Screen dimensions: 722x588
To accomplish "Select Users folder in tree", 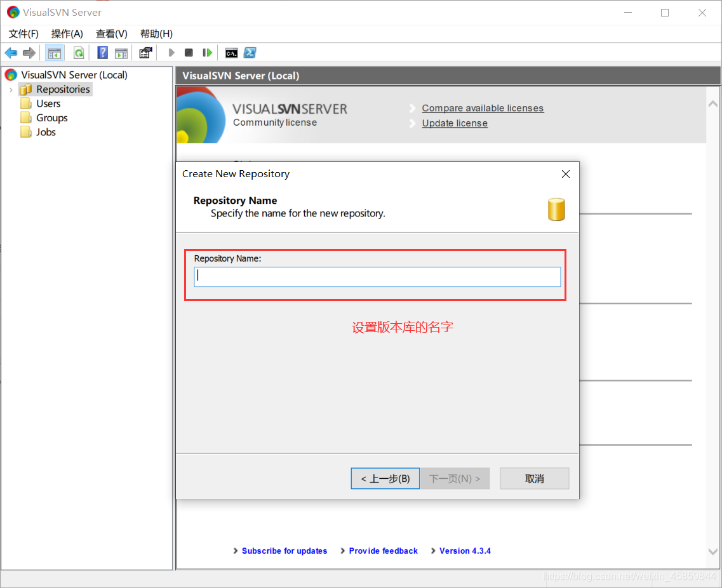I will pyautogui.click(x=48, y=104).
